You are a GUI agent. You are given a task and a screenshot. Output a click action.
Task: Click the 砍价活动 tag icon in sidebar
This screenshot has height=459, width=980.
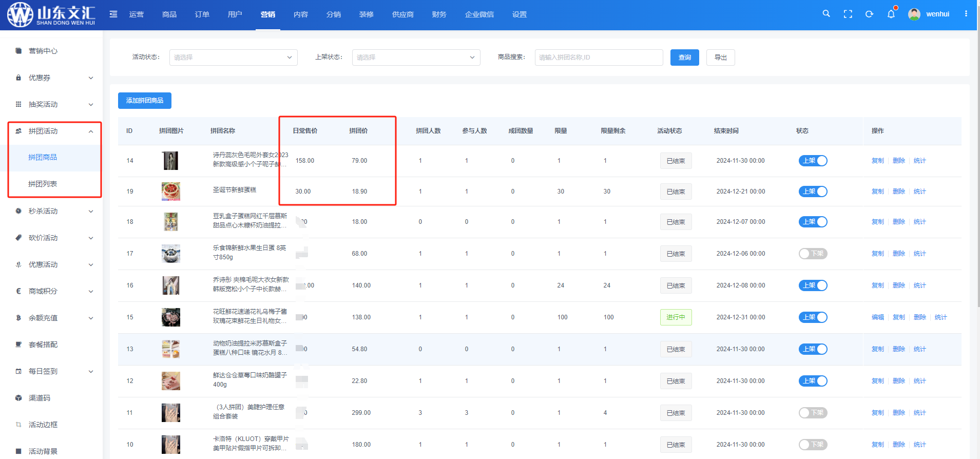pos(18,238)
